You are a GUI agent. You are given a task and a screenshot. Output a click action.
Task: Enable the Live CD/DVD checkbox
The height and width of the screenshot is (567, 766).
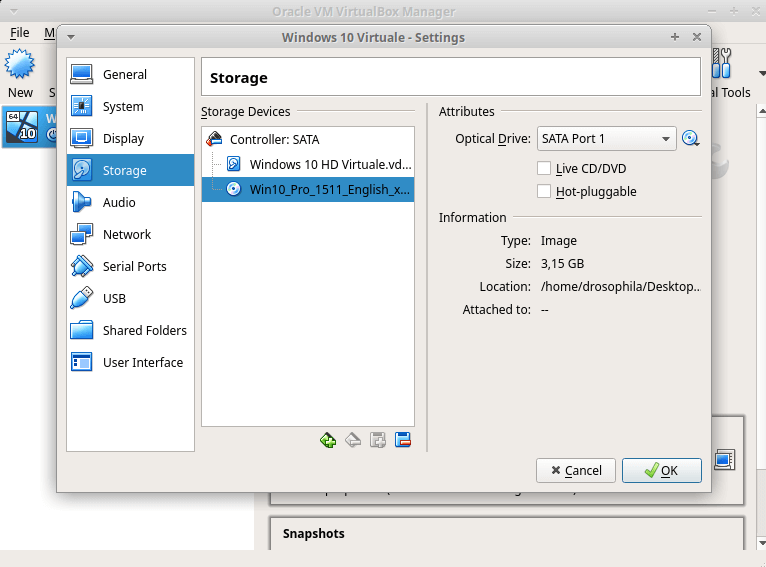pyautogui.click(x=544, y=168)
